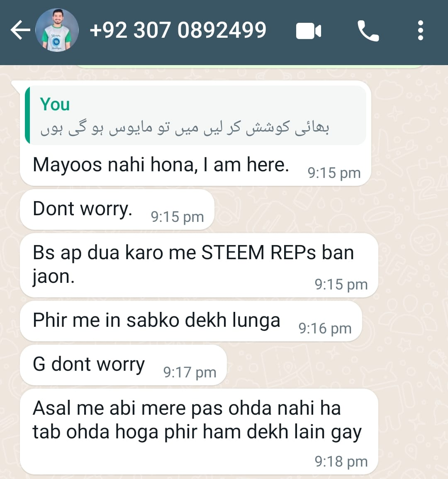This screenshot has height=479, width=448.
Task: Click the green reply bar of the quoted message
Action: [x=27, y=115]
